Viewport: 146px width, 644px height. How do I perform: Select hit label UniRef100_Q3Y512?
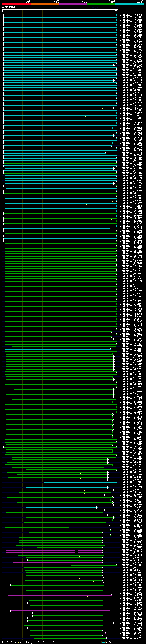pos(131,259)
